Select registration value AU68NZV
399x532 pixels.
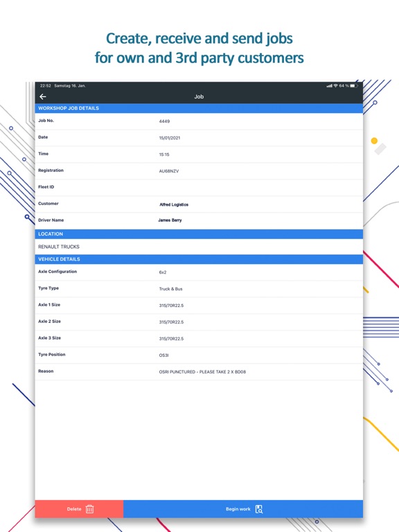pyautogui.click(x=169, y=171)
